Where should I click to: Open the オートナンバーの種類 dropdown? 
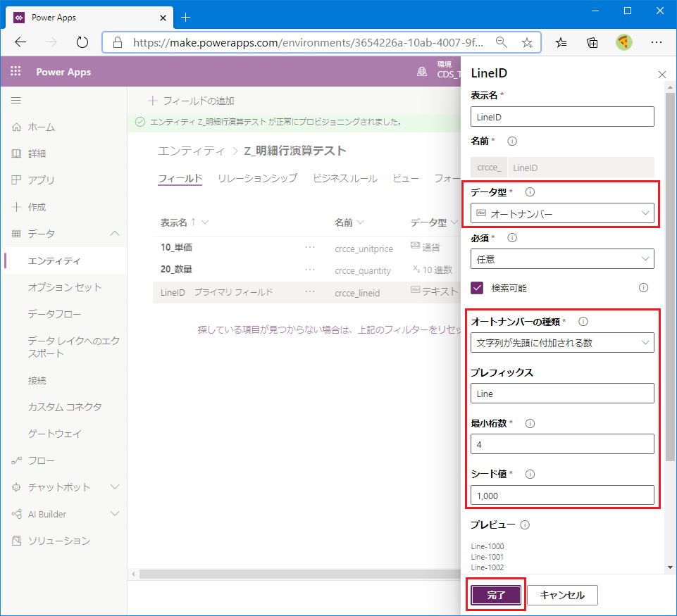coord(562,343)
